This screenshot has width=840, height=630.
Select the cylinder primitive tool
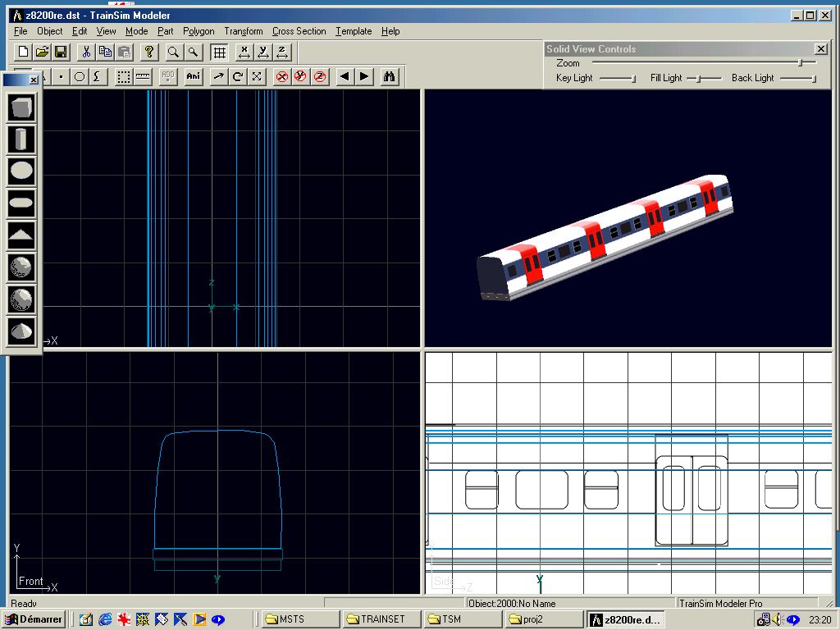21,139
